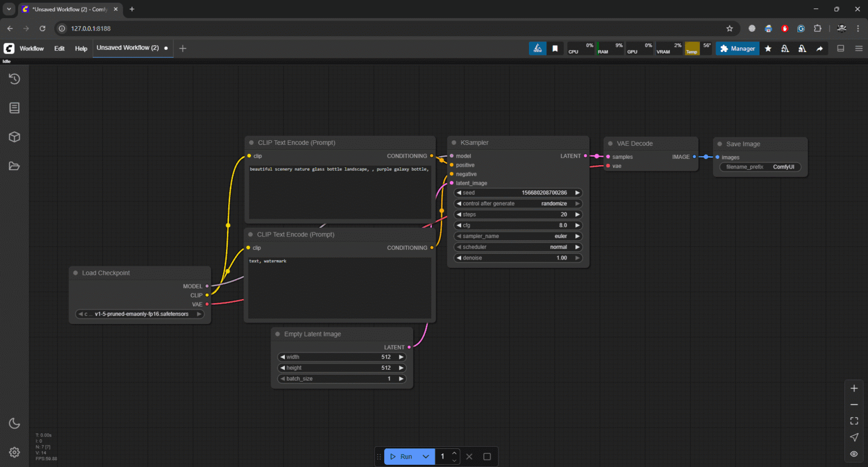Click the bookmark icon in top toolbar
Image resolution: width=868 pixels, height=467 pixels.
555,49
